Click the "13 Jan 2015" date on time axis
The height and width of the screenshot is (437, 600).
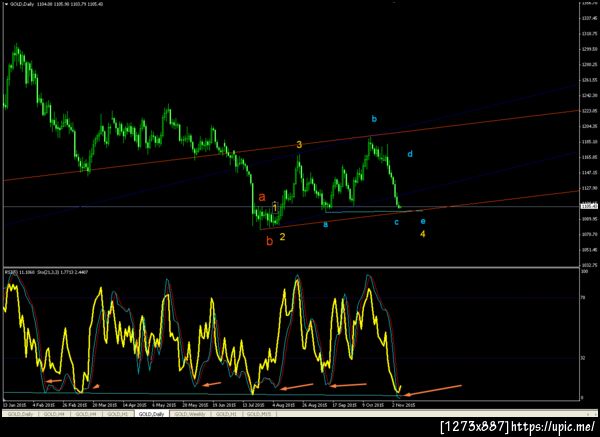pos(15,405)
